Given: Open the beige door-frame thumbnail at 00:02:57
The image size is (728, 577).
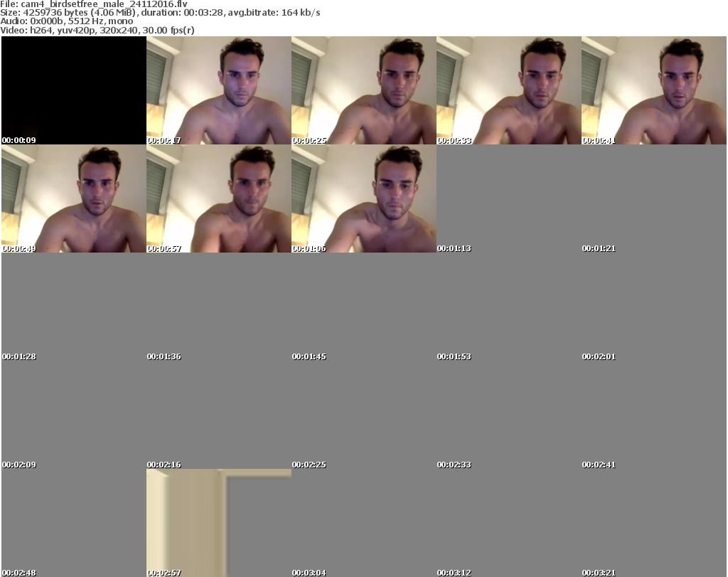Looking at the screenshot, I should (218, 522).
